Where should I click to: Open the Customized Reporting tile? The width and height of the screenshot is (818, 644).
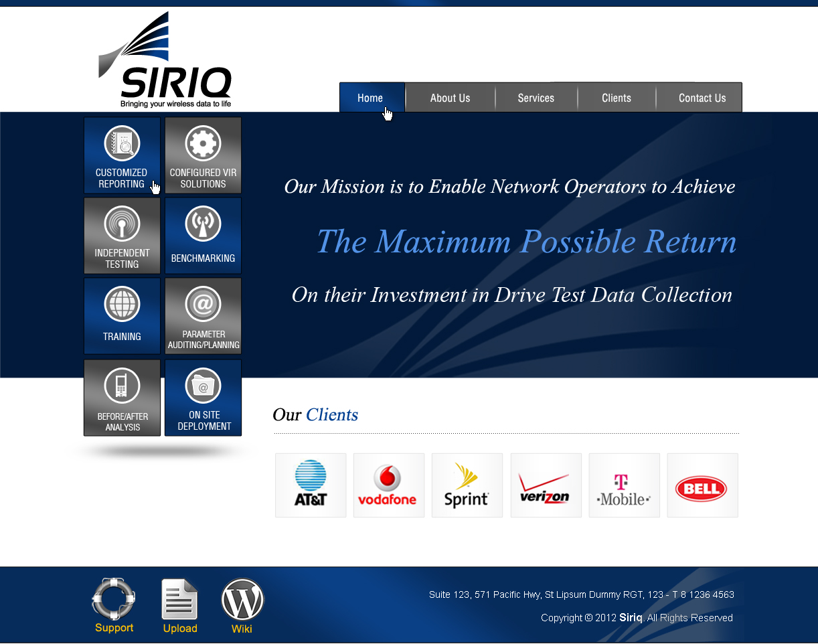[122, 155]
